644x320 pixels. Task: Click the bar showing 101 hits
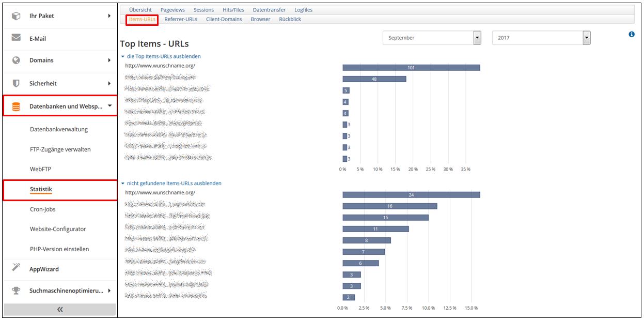411,68
